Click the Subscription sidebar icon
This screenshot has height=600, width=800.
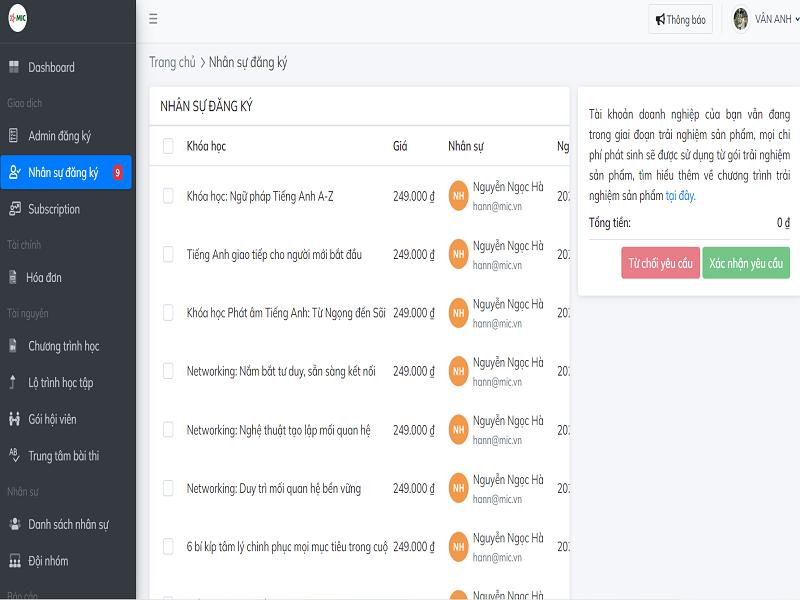coord(14,209)
